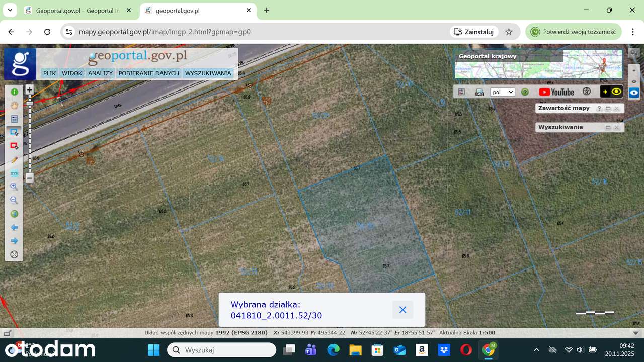Open the PLIK menu
Viewport: 644px width, 362px height.
pos(50,73)
